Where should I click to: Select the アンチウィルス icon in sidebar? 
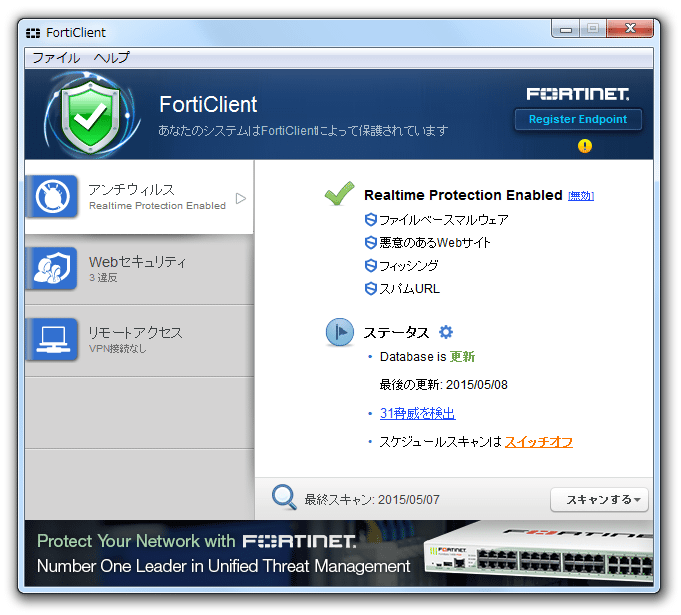point(53,196)
